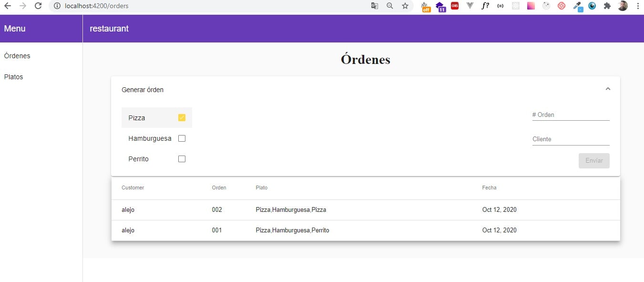
Task: Open the Extensions puzzle piece menu
Action: pos(607,6)
